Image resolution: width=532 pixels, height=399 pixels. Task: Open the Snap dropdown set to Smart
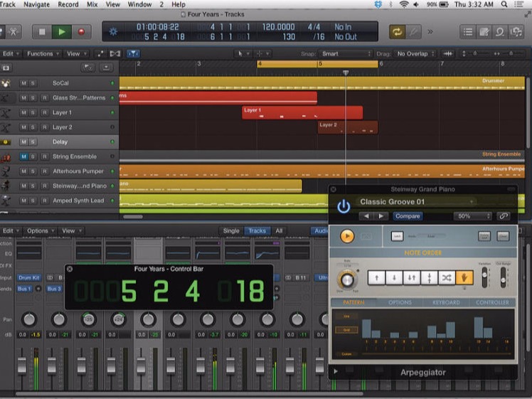[345, 53]
